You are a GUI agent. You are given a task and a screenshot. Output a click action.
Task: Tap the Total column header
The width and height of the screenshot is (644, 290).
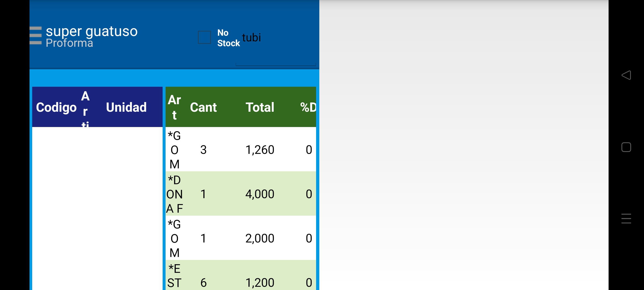click(260, 107)
